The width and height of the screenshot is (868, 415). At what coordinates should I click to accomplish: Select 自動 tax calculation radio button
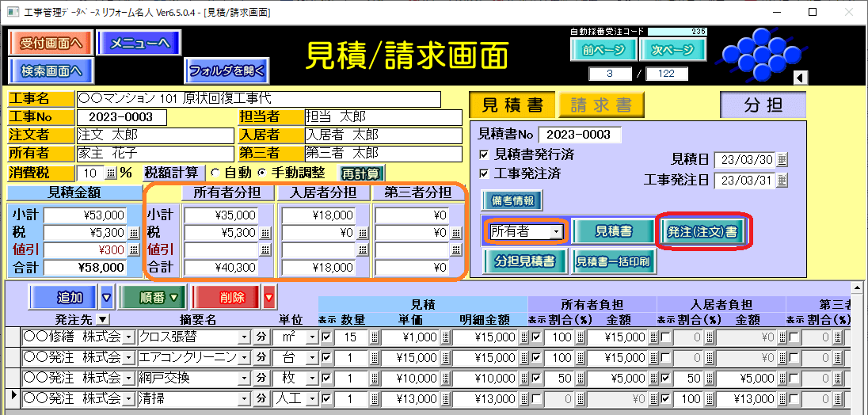(x=215, y=173)
